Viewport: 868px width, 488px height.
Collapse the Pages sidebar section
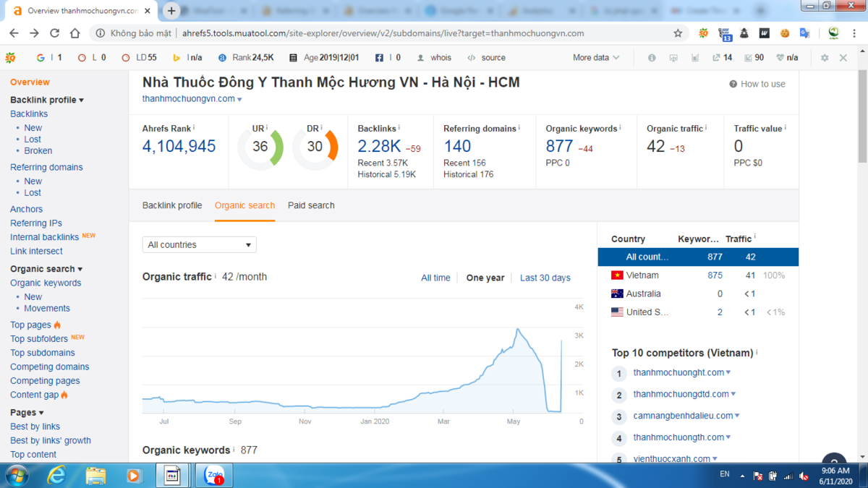coord(27,412)
